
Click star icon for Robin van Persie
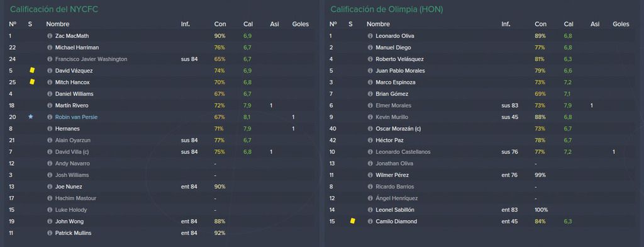[30, 117]
